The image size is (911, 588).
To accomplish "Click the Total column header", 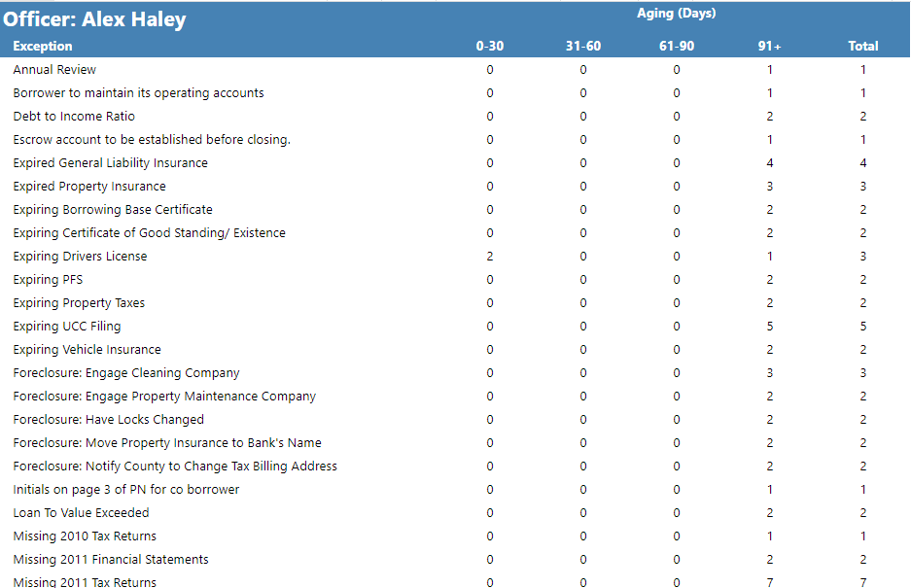I will tap(862, 46).
